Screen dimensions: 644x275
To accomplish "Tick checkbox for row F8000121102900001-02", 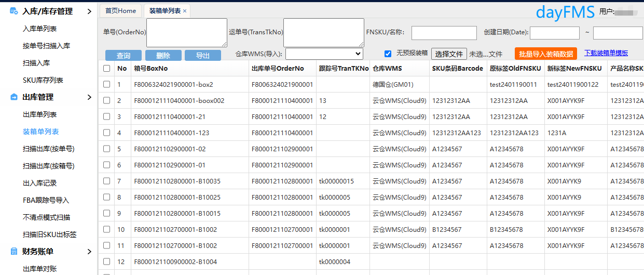I will [106, 149].
